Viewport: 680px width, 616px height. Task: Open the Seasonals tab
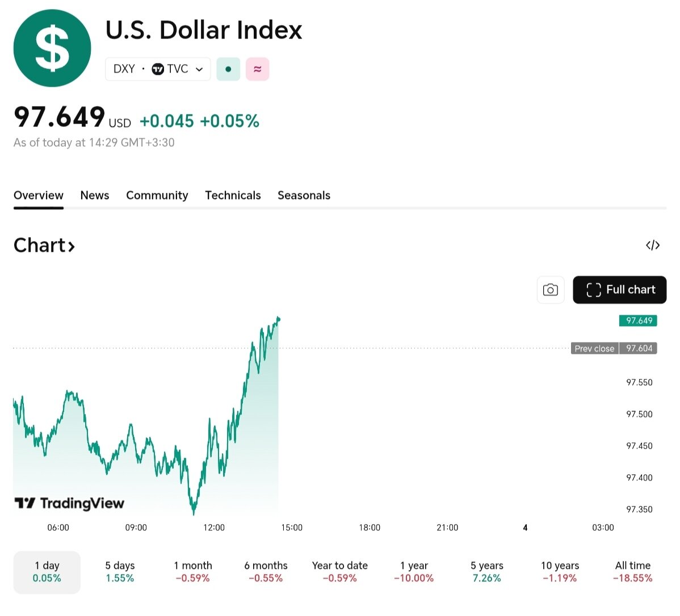pyautogui.click(x=304, y=195)
